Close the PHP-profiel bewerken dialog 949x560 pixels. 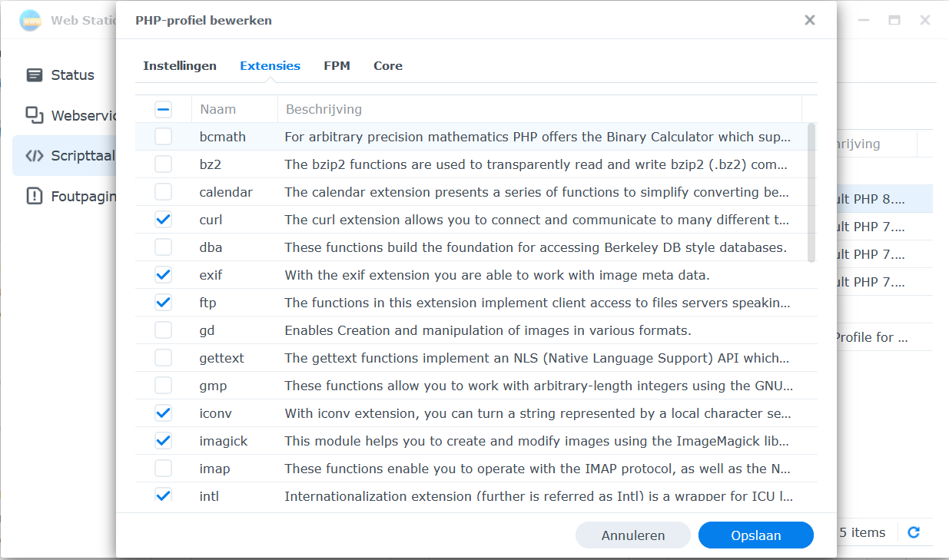pyautogui.click(x=809, y=21)
